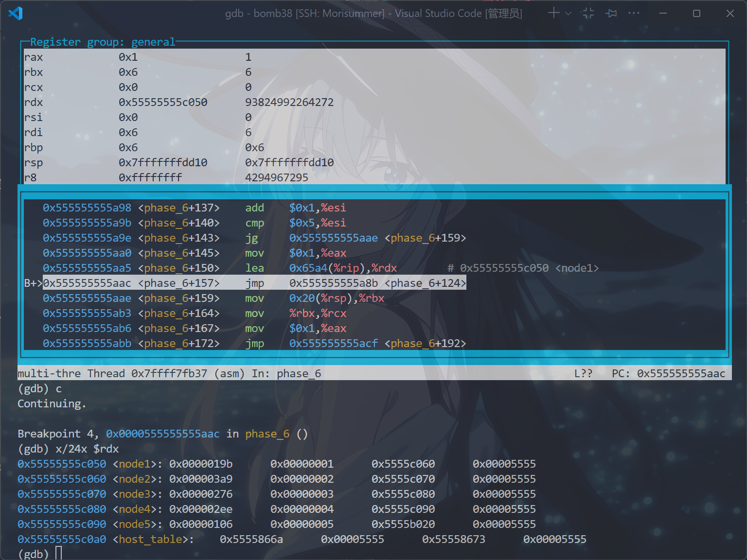Expand the launch profile chevron beside plus
Screen dimensions: 747x560
coord(568,14)
